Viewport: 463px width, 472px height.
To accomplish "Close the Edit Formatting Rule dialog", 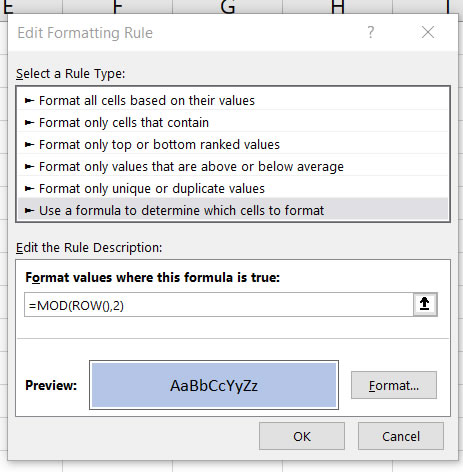I will click(x=428, y=32).
